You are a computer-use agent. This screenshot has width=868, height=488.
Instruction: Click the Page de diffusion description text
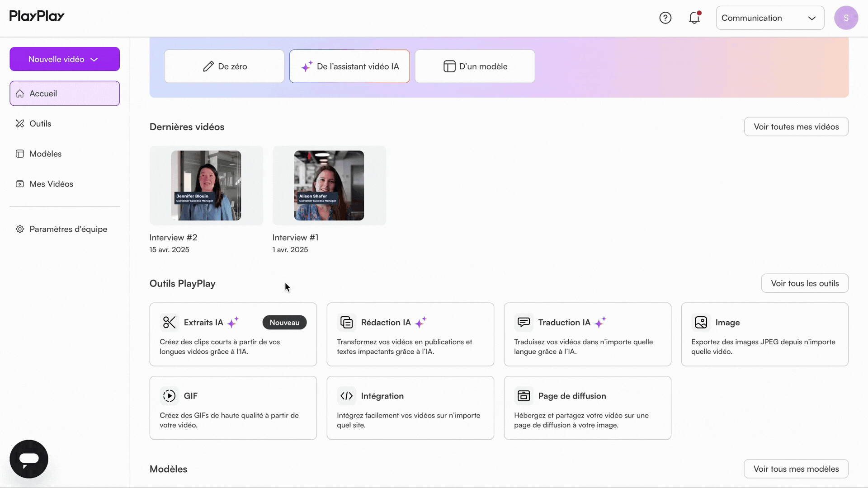coord(581,420)
